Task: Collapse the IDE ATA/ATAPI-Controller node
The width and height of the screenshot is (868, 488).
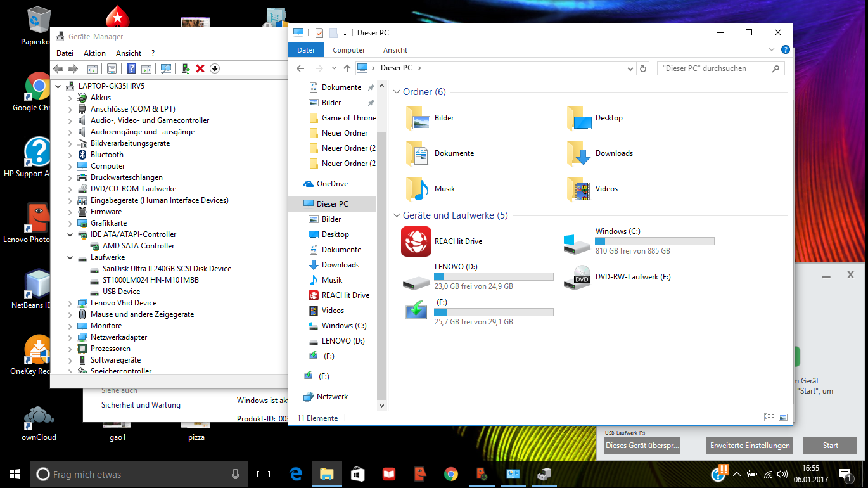Action: click(70, 234)
